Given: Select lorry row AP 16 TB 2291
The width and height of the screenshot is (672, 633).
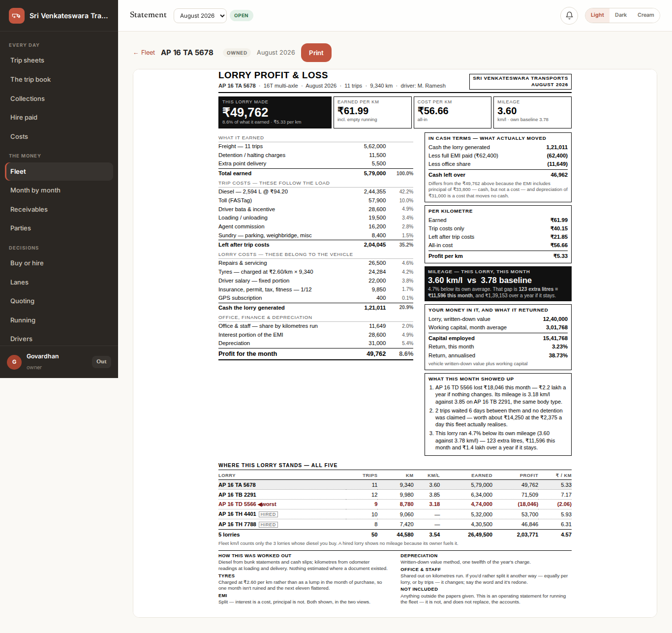Looking at the screenshot, I should tap(395, 495).
